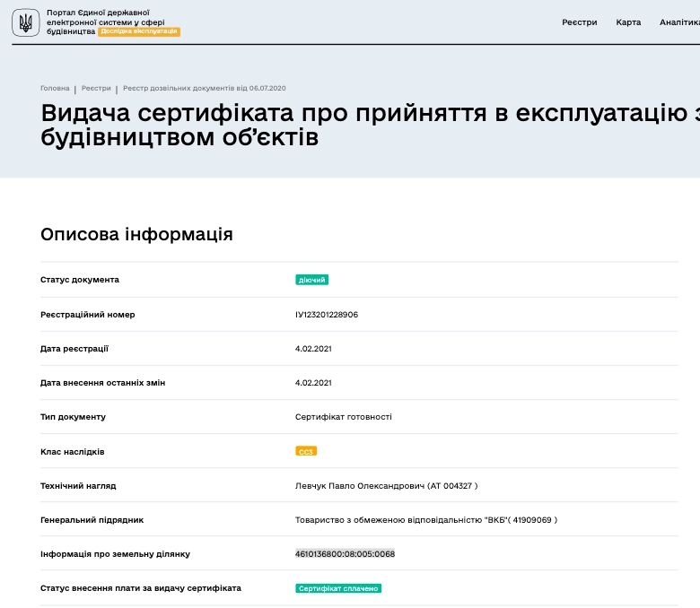Navigate to 'Головна' in the breadcrumbs
This screenshot has width=700, height=608.
point(55,89)
